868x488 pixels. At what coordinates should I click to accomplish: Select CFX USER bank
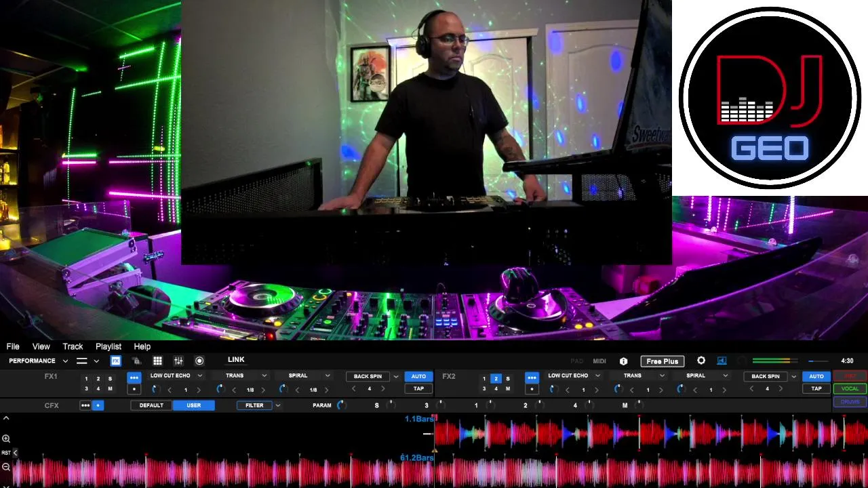(194, 405)
